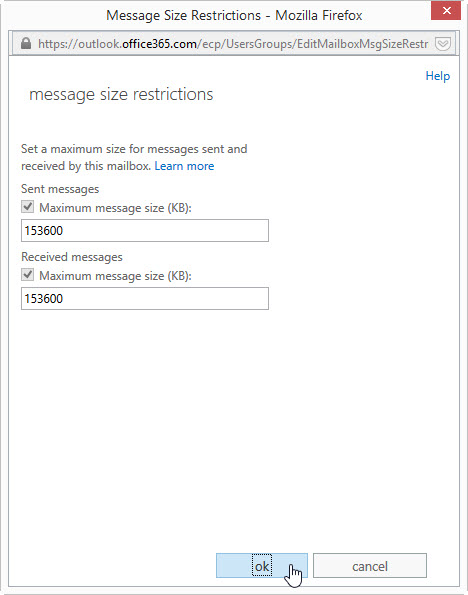Click the 'Set a maximum size' description text
The width and height of the screenshot is (468, 595).
click(x=134, y=157)
